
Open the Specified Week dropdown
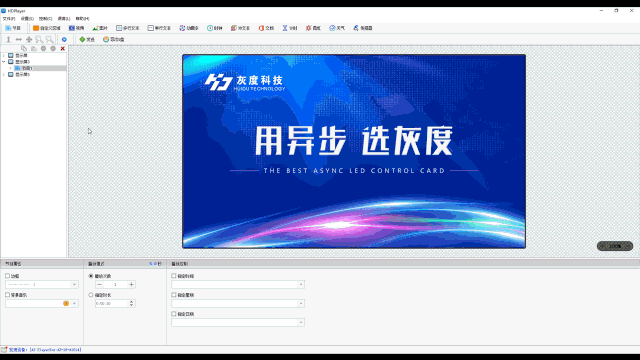[x=301, y=304]
